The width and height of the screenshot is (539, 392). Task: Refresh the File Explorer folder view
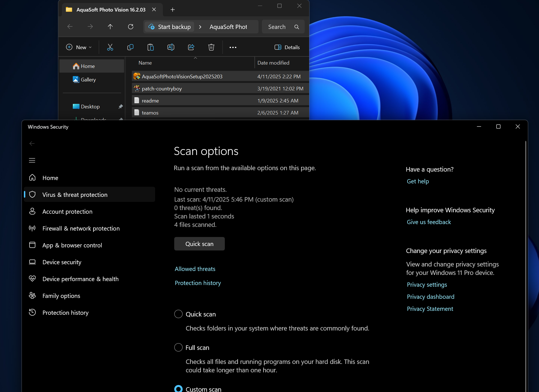(131, 27)
